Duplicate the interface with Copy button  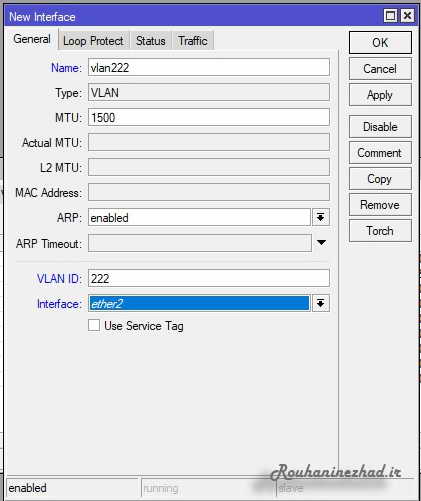380,179
